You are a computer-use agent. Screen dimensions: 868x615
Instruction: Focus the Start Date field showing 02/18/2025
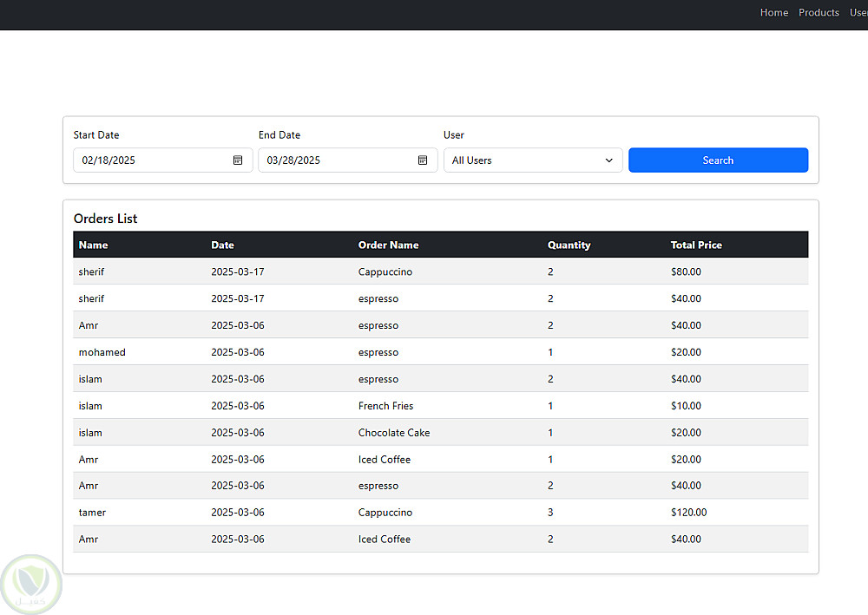[163, 160]
